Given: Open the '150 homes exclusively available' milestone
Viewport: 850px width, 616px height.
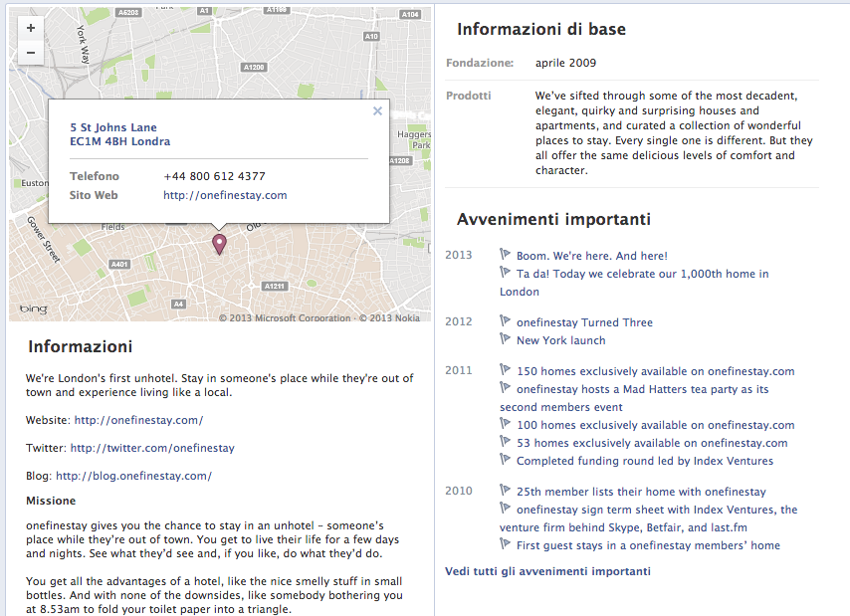Looking at the screenshot, I should coord(655,371).
